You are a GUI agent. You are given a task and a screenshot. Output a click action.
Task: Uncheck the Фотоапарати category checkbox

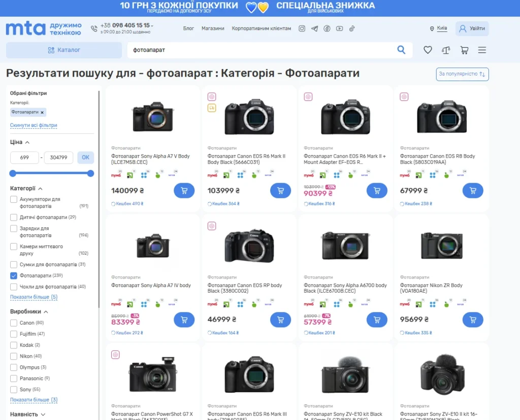(14, 276)
